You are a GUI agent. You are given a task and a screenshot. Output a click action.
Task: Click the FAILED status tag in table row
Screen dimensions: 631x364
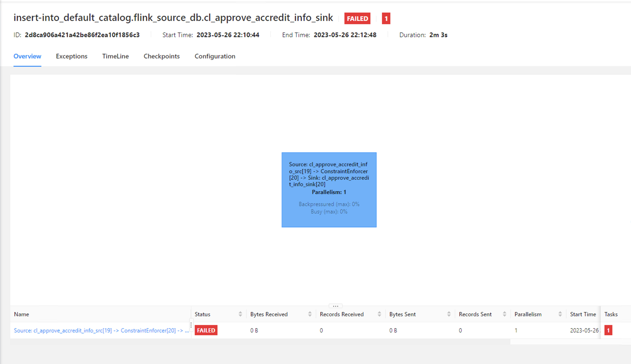(x=206, y=330)
